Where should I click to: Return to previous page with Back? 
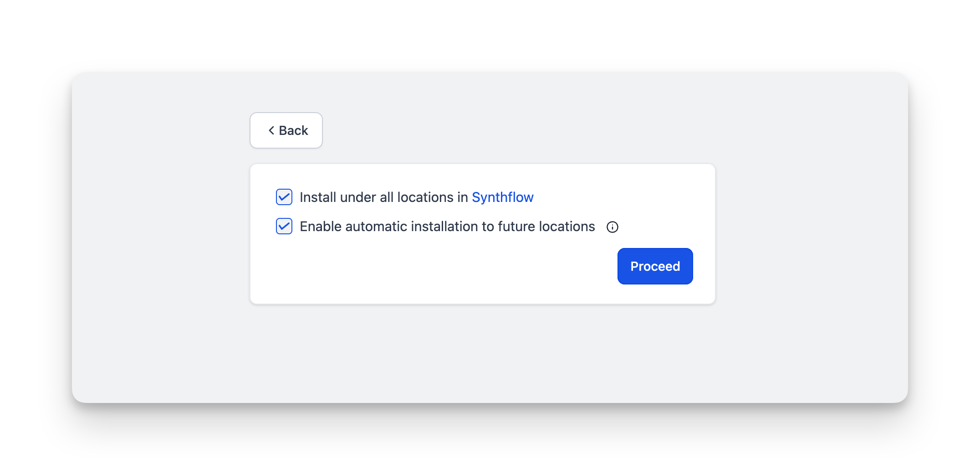tap(286, 130)
